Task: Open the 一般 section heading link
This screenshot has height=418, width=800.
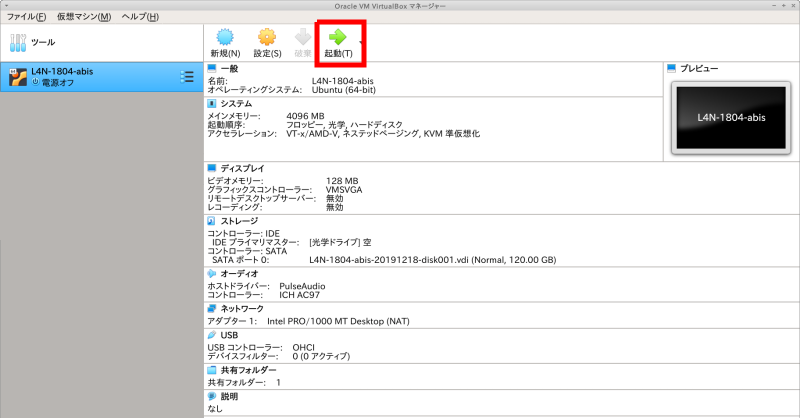Action: [x=230, y=68]
